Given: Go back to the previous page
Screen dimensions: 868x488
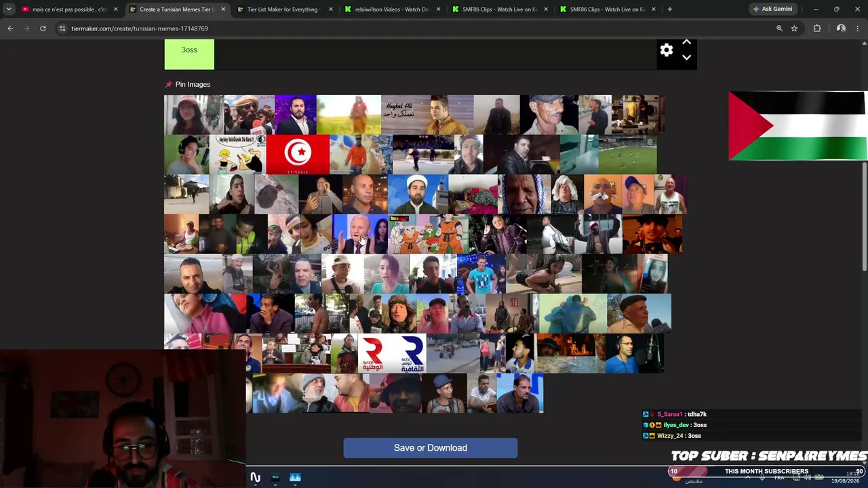Looking at the screenshot, I should click(x=10, y=28).
